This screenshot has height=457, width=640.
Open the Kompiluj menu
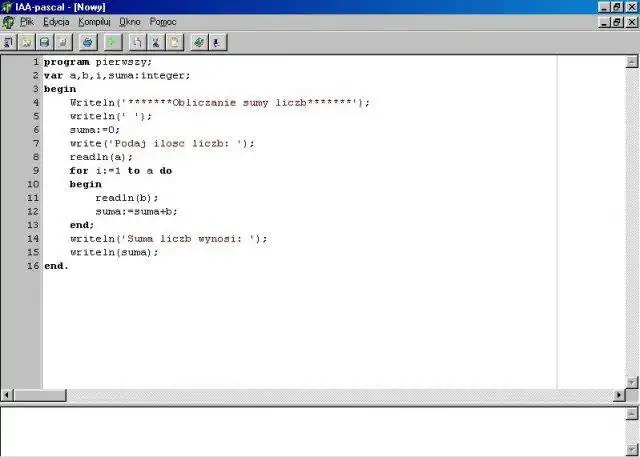click(x=94, y=22)
